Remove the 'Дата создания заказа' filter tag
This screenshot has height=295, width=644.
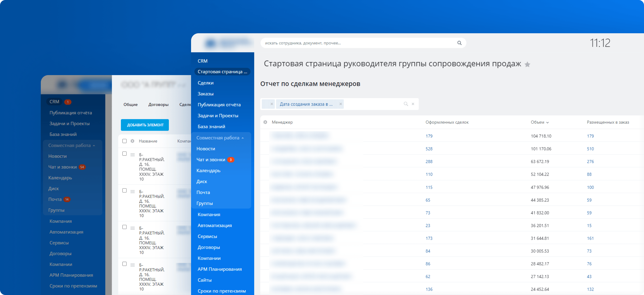click(340, 104)
